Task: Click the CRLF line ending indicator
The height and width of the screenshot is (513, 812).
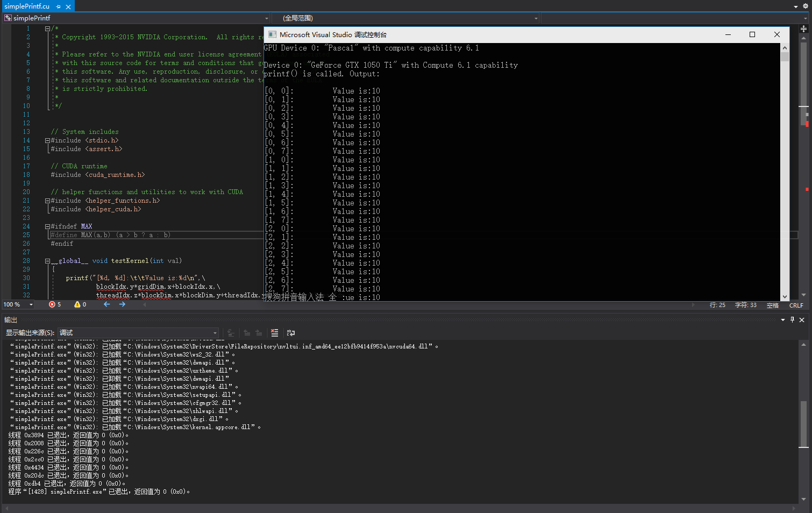Action: tap(796, 305)
